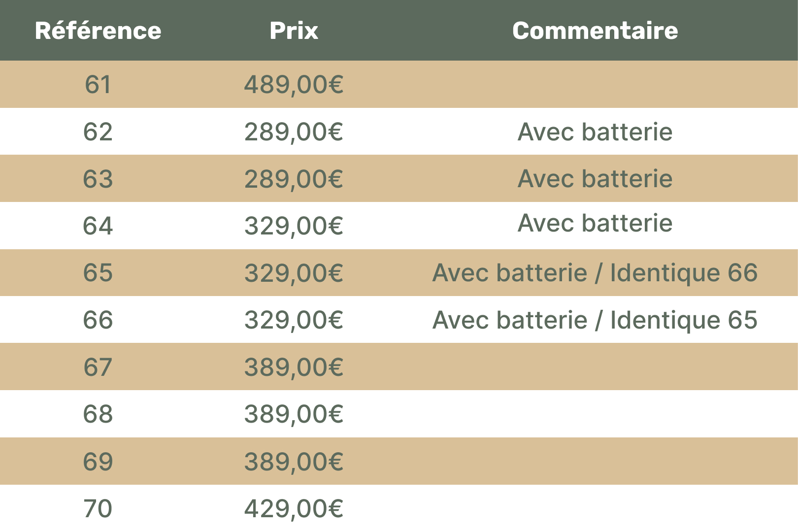Image resolution: width=798 pixels, height=532 pixels.
Task: Click the price for reference 68
Action: pyautogui.click(x=294, y=414)
